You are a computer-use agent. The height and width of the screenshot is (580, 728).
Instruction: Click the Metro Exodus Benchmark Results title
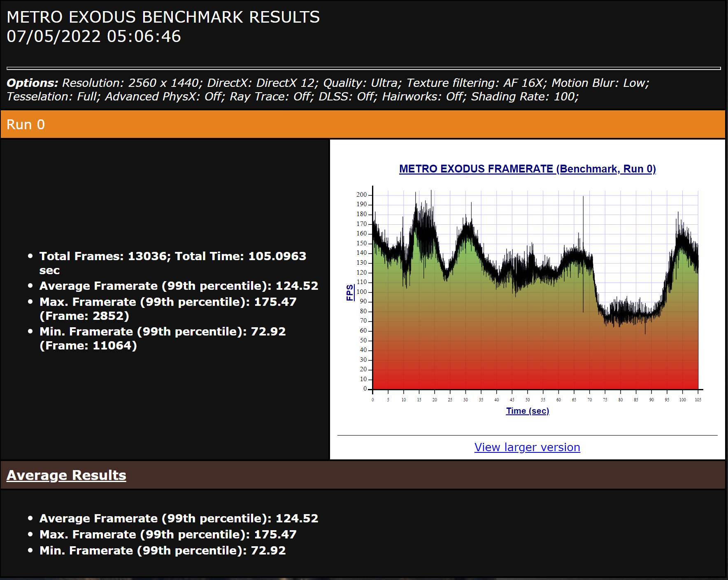[x=163, y=17]
